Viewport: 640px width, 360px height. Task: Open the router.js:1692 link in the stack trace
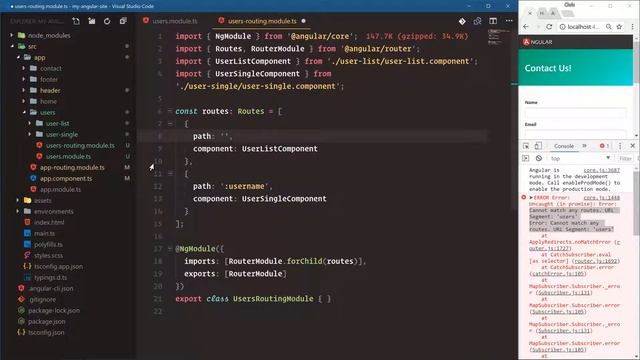click(x=597, y=261)
